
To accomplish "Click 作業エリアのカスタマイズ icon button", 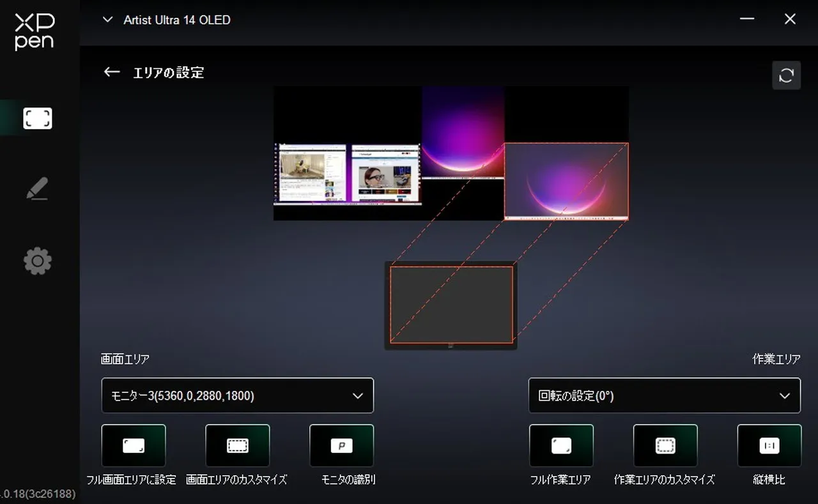I will [x=665, y=446].
